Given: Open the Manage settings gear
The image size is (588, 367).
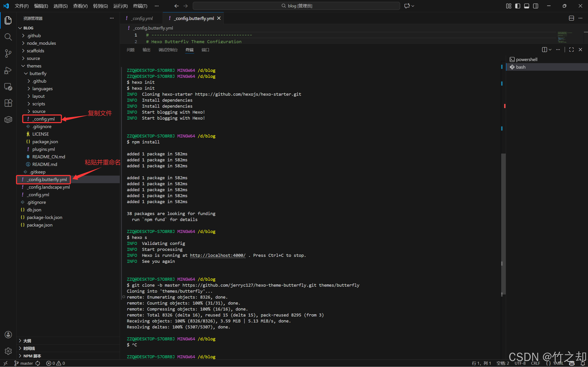Looking at the screenshot, I should tap(8, 351).
